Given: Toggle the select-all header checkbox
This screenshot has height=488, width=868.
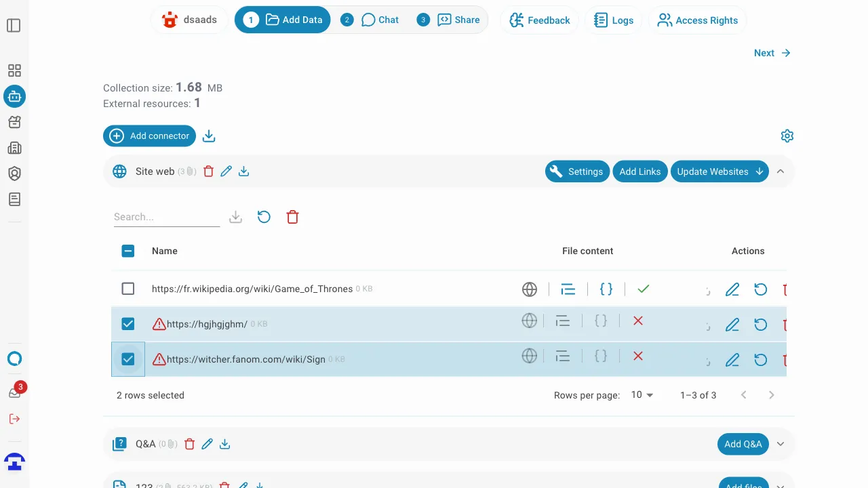Looking at the screenshot, I should pyautogui.click(x=128, y=251).
